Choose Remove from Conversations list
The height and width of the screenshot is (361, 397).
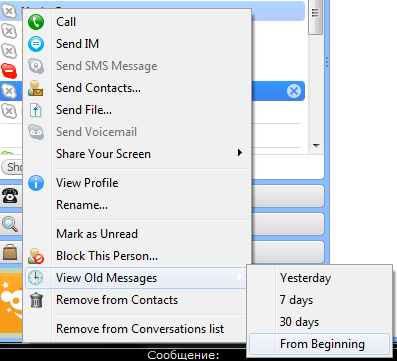137,329
